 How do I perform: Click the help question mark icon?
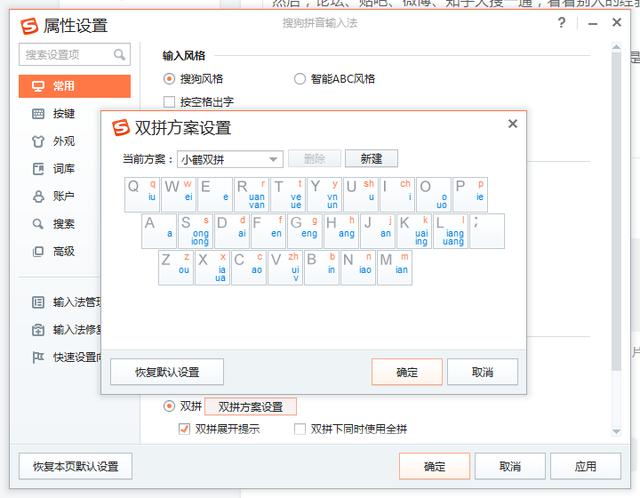coord(562,22)
